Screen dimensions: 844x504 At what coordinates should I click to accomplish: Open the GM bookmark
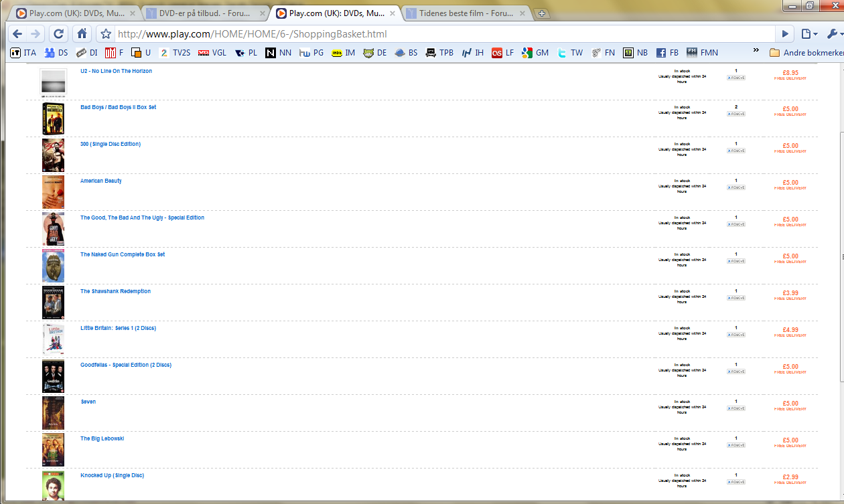tap(536, 52)
